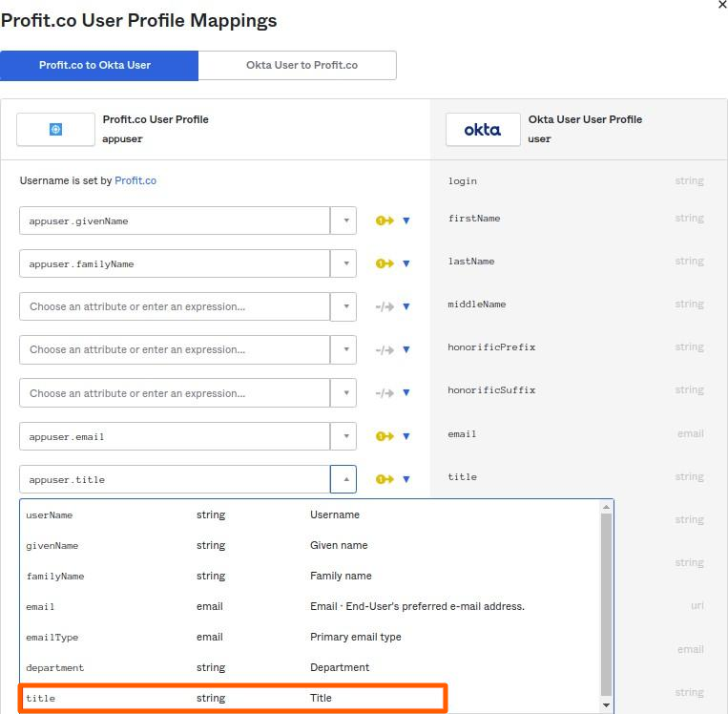Click the grey do-not-map arrow for middleName
This screenshot has height=714, width=728.
tap(385, 306)
